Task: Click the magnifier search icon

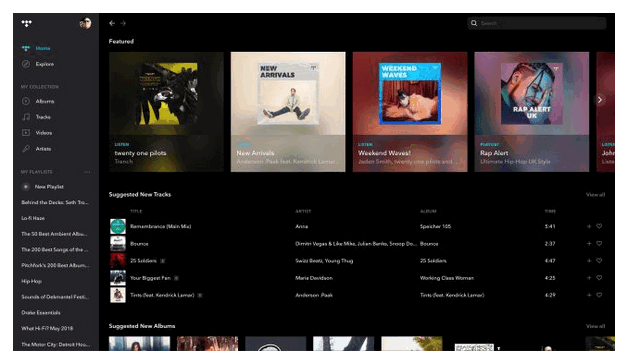Action: [x=474, y=23]
